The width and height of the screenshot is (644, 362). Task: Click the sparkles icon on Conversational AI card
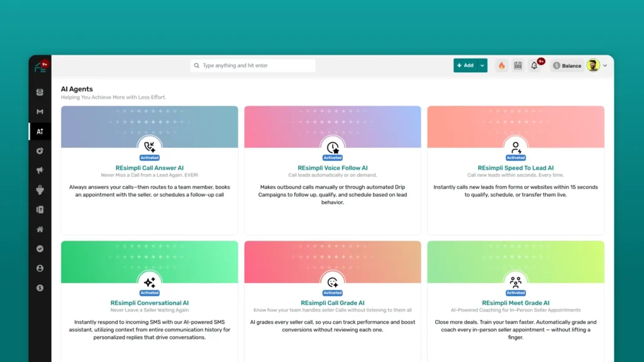[150, 282]
